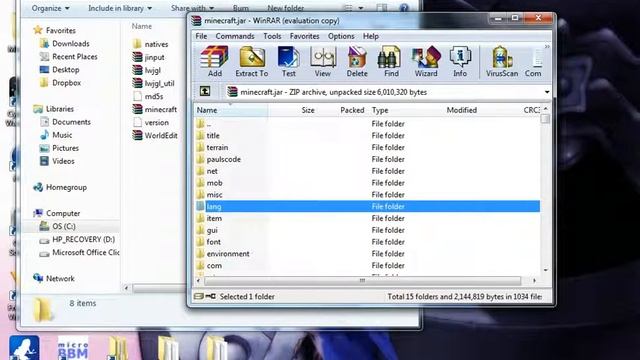Viewport: 640px width, 360px height.
Task: Click the Test archive icon
Action: coord(289,61)
